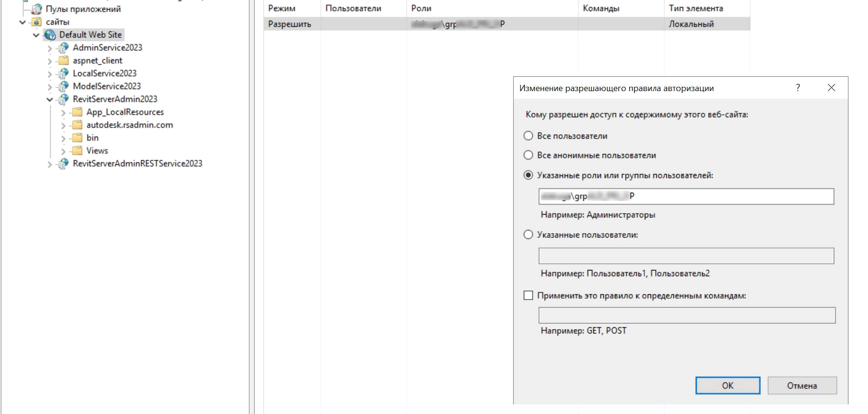The width and height of the screenshot is (868, 414).
Task: Choose the 'Указанные пользователи' radio option
Action: (x=528, y=235)
